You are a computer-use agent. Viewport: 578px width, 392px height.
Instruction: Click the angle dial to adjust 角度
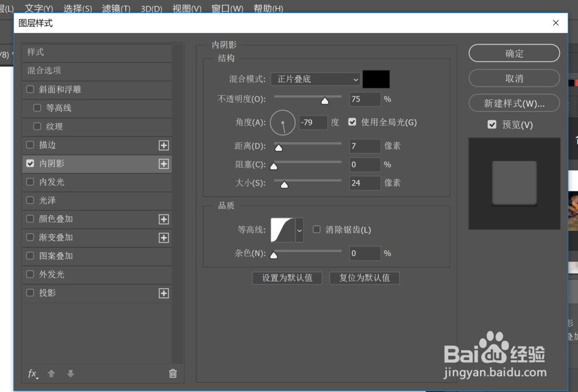click(283, 123)
